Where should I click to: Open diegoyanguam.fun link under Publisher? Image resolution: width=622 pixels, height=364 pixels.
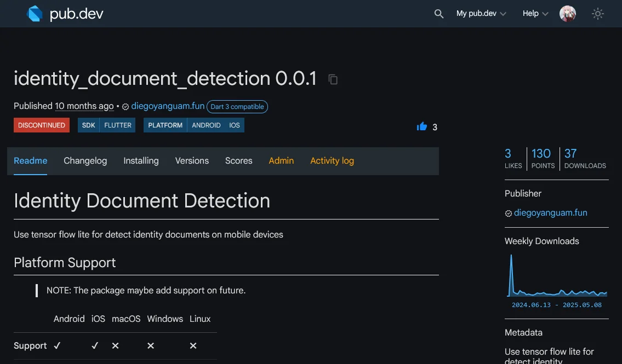click(551, 213)
